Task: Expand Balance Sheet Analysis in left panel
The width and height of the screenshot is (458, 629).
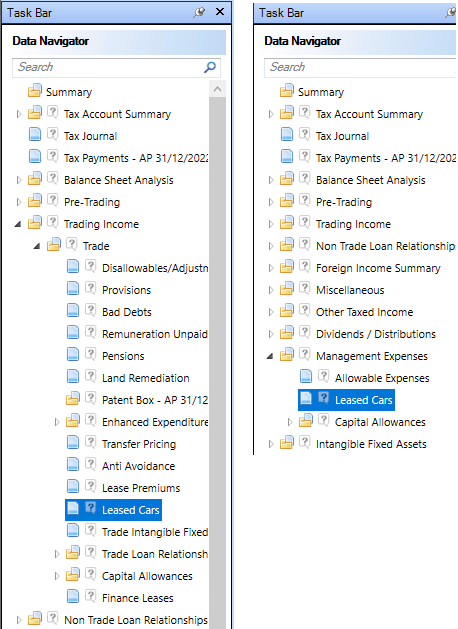Action: (x=18, y=180)
